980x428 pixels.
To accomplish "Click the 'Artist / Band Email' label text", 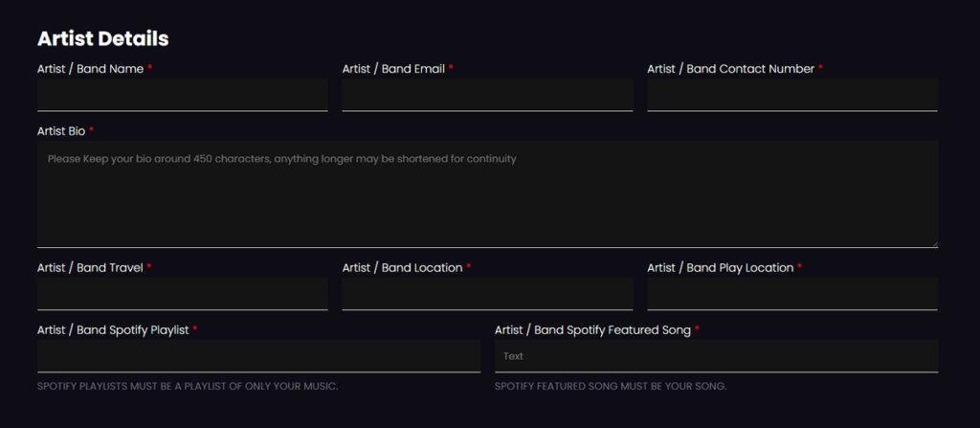I will click(393, 69).
